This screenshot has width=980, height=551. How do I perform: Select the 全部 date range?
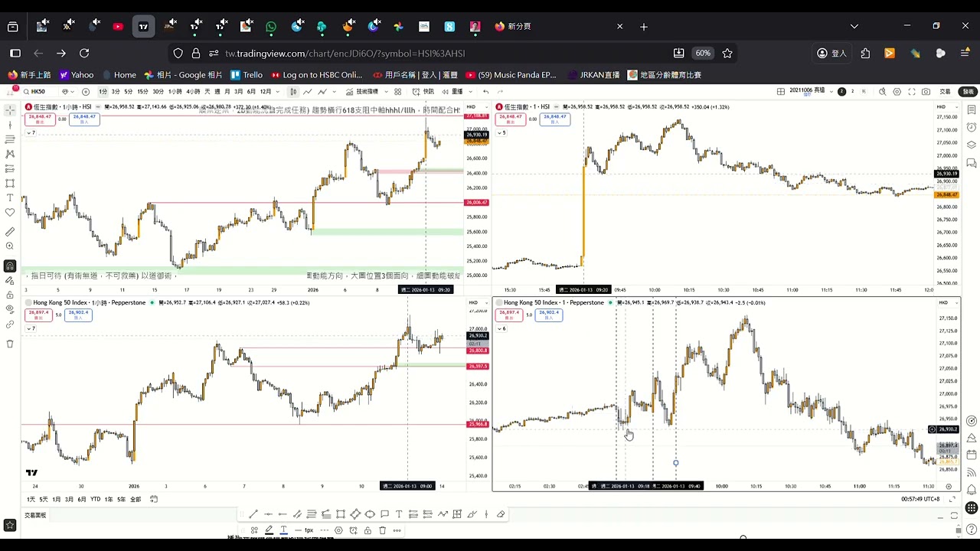click(136, 499)
